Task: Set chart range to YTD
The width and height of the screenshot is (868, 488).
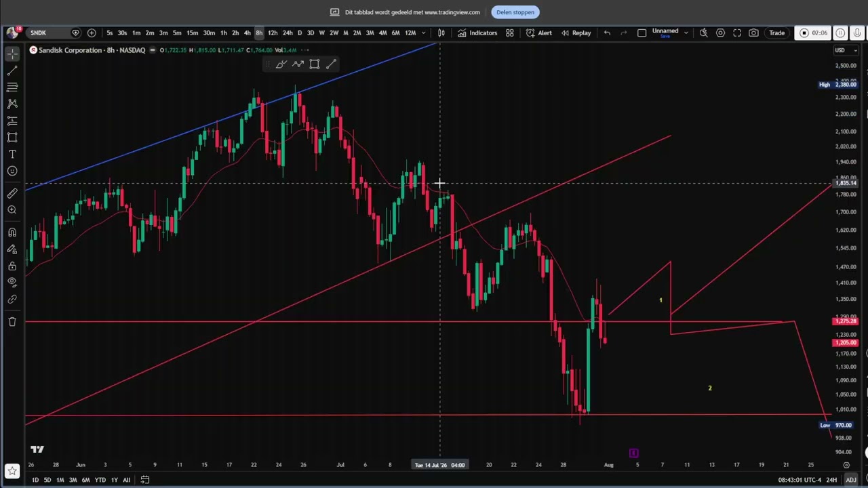Action: click(100, 480)
